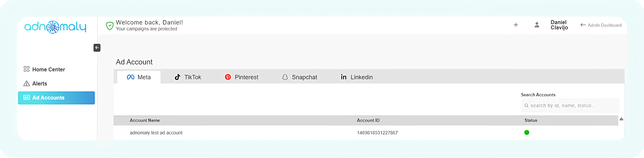This screenshot has height=158, width=644.
Task: Collapse the sidebar with the arrow button
Action: 97,48
